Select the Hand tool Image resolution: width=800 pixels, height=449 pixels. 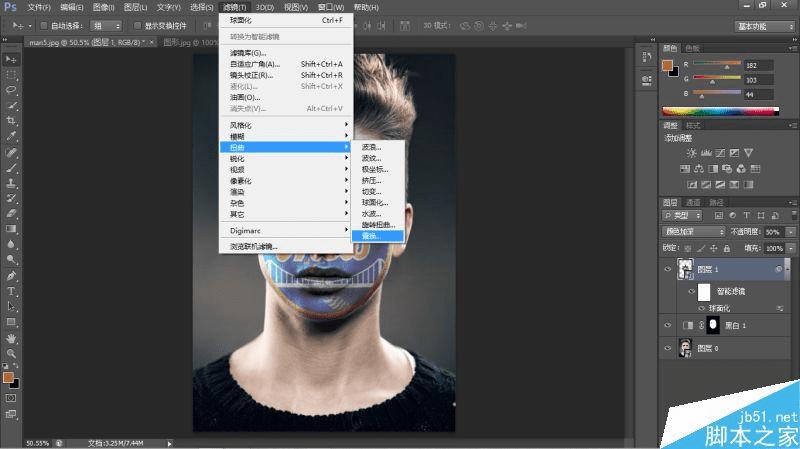[11, 338]
